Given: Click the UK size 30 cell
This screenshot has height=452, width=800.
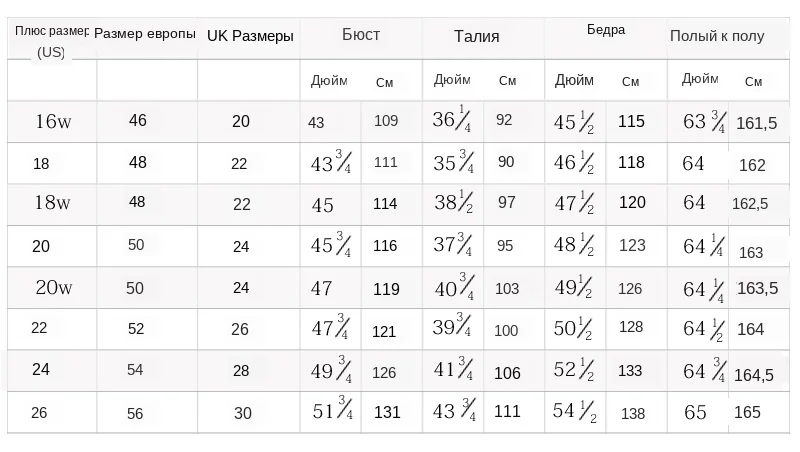Looking at the screenshot, I should [x=243, y=412].
